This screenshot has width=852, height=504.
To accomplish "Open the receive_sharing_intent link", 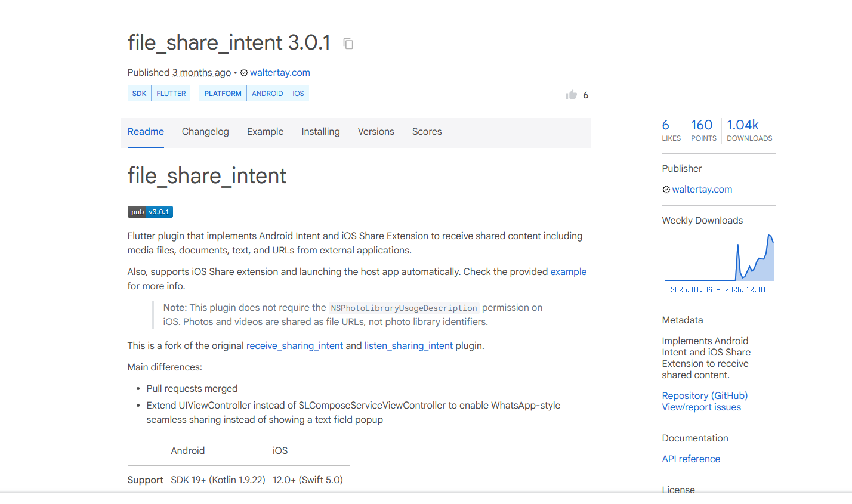I will pyautogui.click(x=295, y=346).
